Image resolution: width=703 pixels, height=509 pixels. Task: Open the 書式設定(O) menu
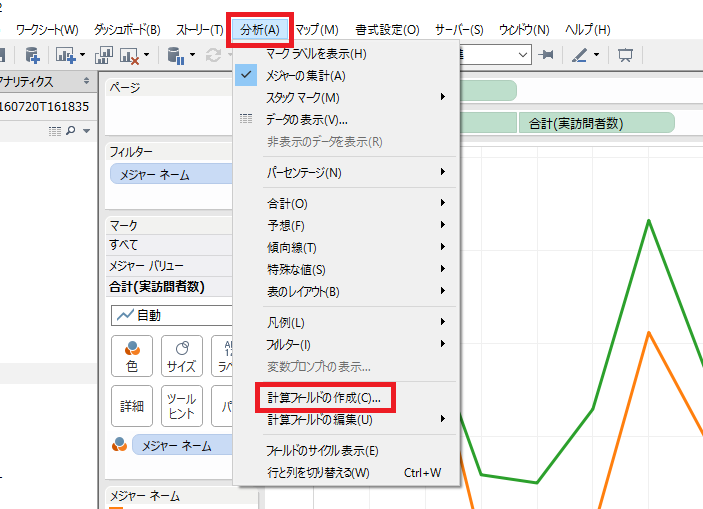(x=387, y=30)
